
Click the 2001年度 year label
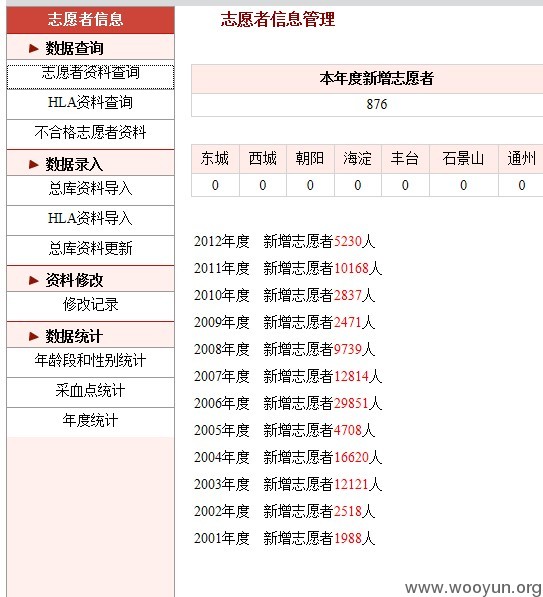(222, 539)
